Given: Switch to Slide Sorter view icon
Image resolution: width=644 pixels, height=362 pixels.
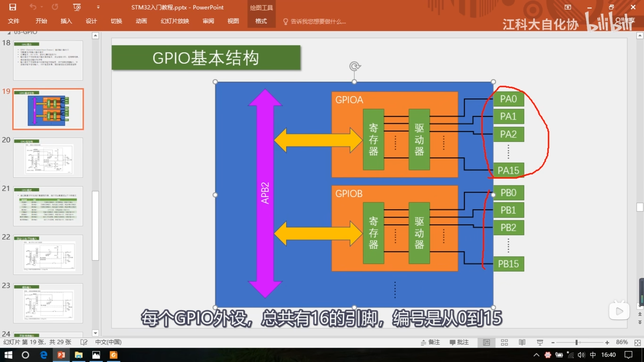Looking at the screenshot, I should [504, 342].
